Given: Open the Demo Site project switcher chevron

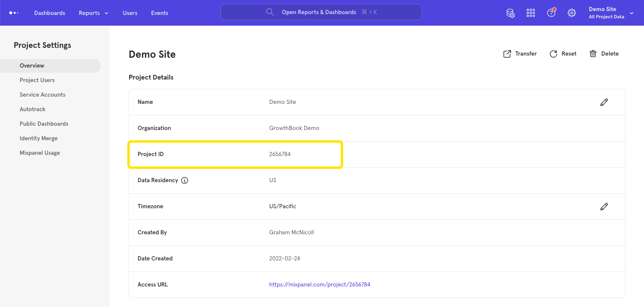Looking at the screenshot, I should (x=632, y=13).
